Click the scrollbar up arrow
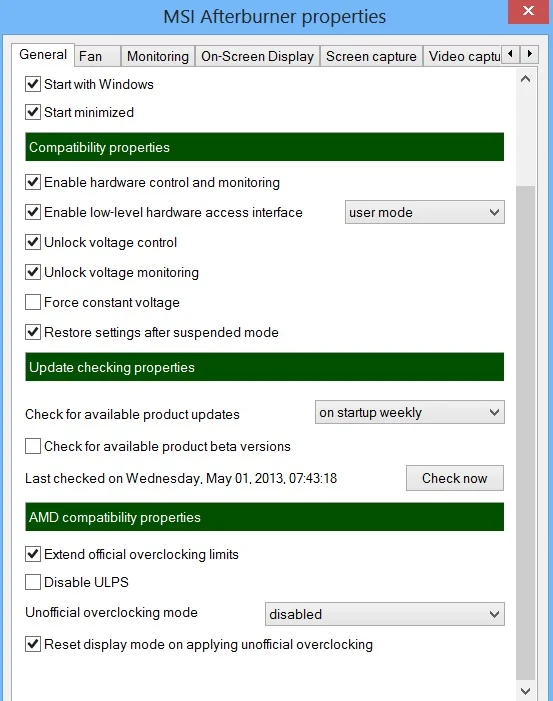Viewport: 553px width, 701px height. click(x=526, y=79)
